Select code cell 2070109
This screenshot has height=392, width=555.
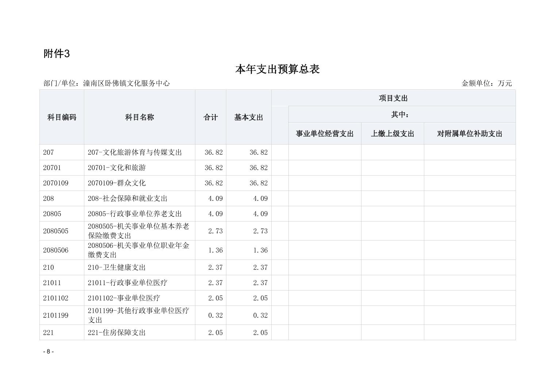pos(62,183)
